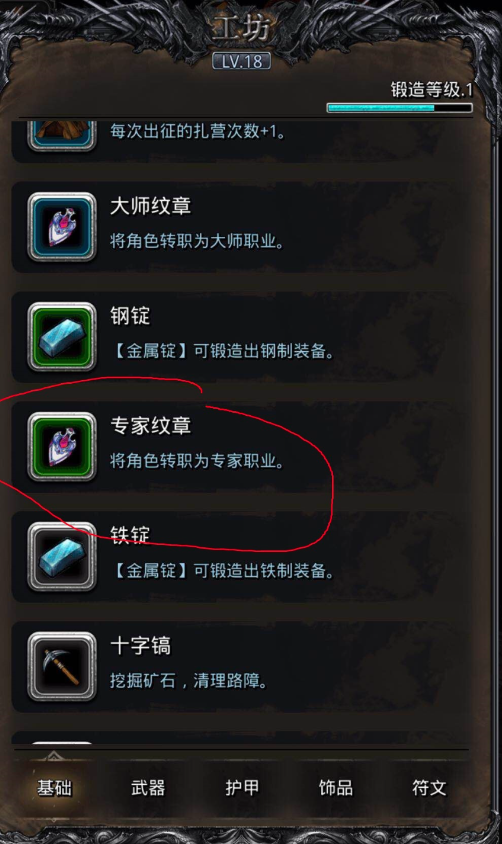Switch to the 武器 tab

[x=148, y=788]
